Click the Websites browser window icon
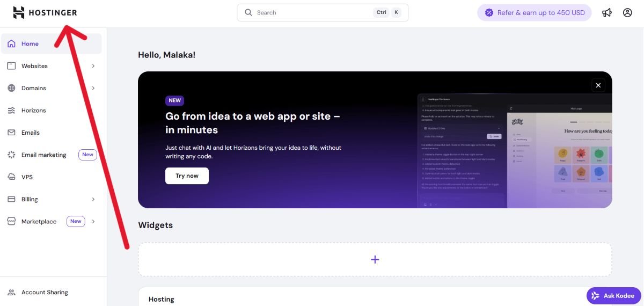The image size is (644, 306). (x=11, y=66)
